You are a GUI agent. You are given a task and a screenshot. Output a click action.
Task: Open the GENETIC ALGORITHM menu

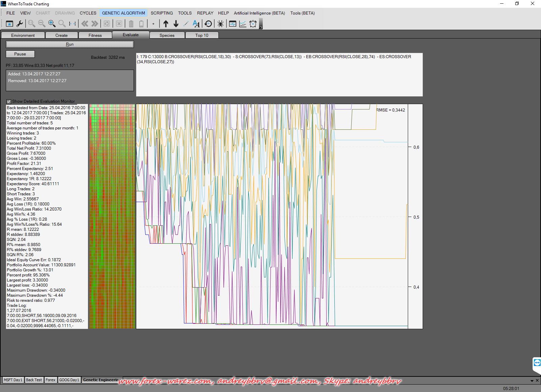coord(123,13)
